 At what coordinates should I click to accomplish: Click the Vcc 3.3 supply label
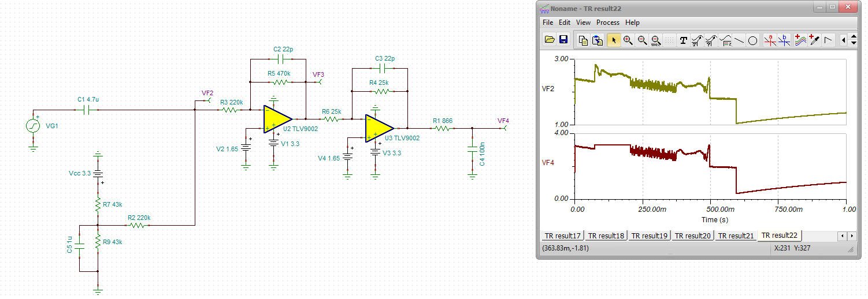[80, 173]
